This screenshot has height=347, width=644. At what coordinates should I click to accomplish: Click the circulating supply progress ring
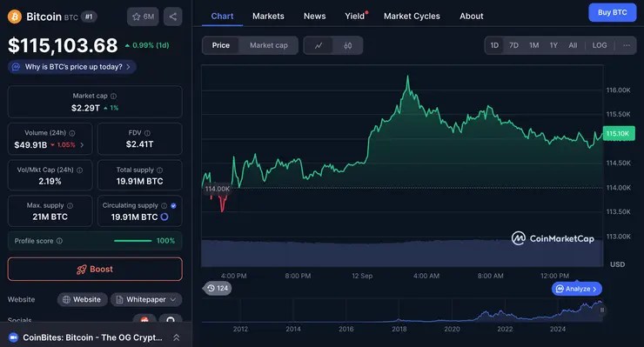click(x=164, y=217)
